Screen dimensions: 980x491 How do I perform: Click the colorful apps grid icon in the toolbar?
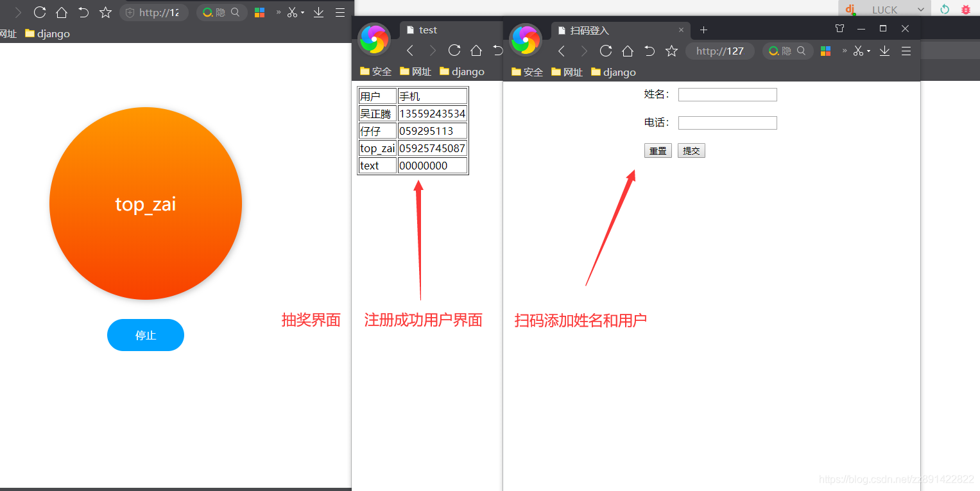click(259, 12)
